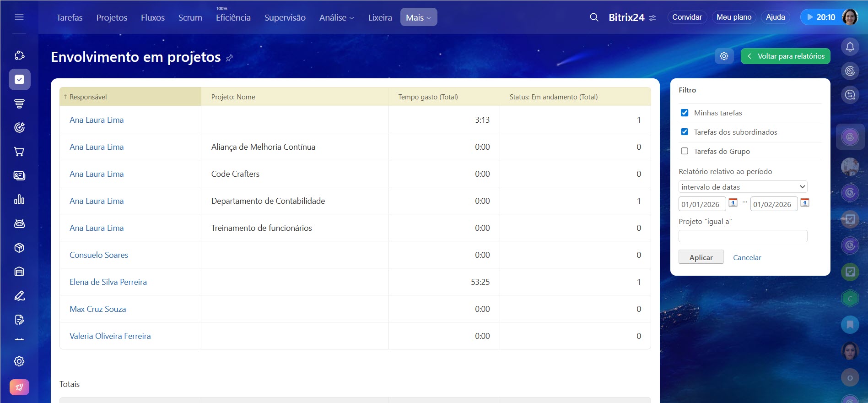
Task: Click the shopping cart sidebar icon
Action: [19, 152]
